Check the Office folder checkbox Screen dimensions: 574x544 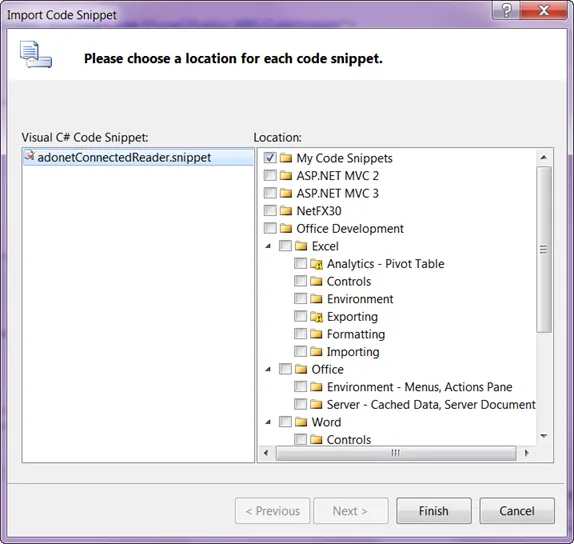(x=285, y=369)
